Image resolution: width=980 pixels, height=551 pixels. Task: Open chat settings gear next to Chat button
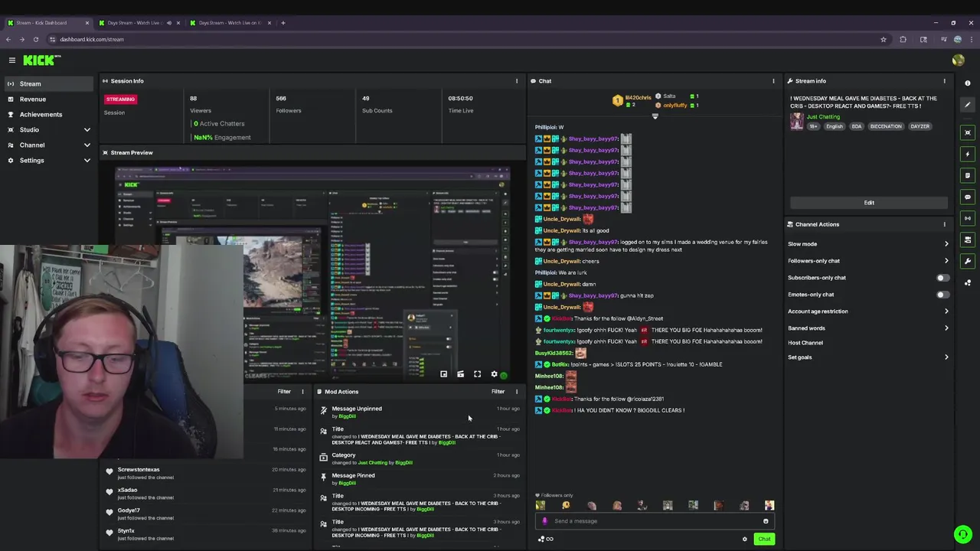tap(745, 540)
